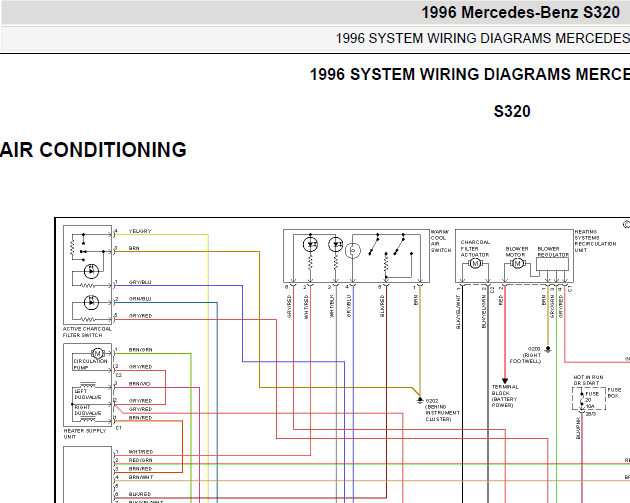Click the "YEL/GRY" wire label
The height and width of the screenshot is (503, 630).
tap(140, 231)
